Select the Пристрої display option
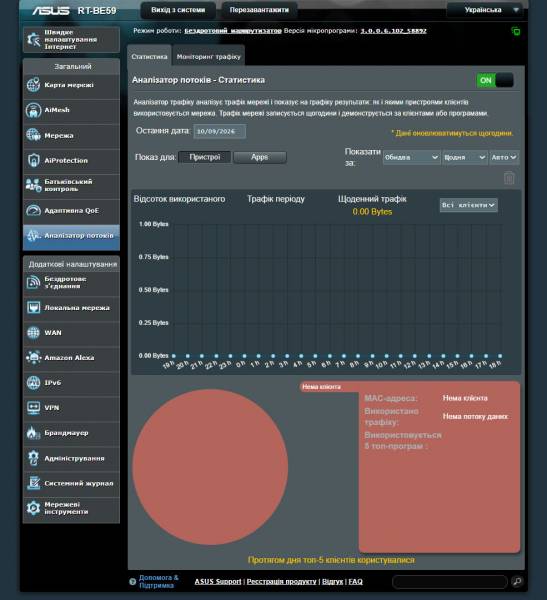 205,157
